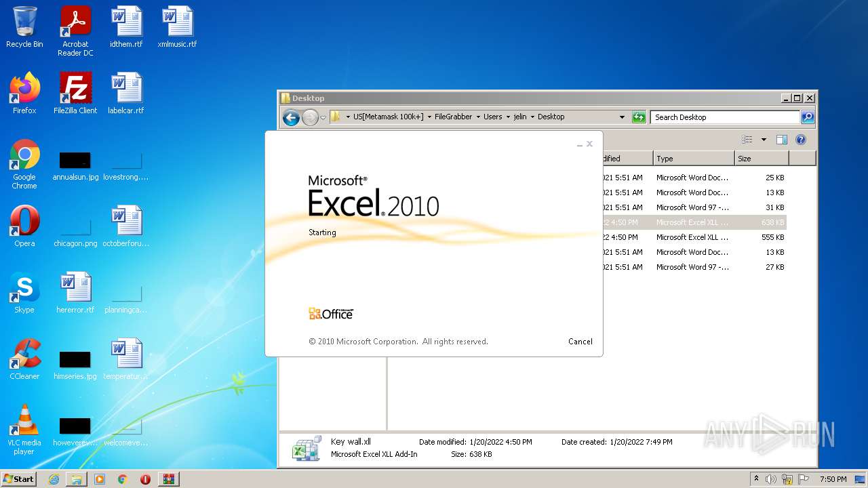Sort files by the Type column
Viewport: 868px width, 488px height.
(x=694, y=159)
